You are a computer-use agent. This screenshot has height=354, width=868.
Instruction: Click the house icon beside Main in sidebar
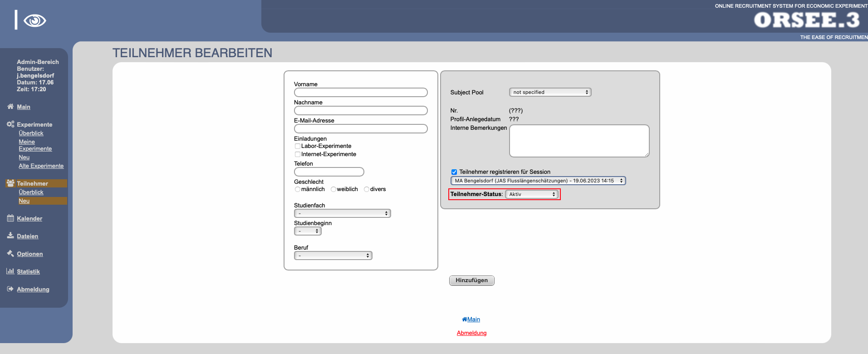coord(10,107)
